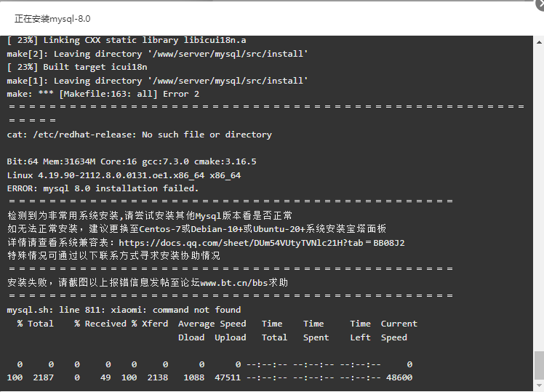Click the docs.qq.com compatibility sheet URL
The height and width of the screenshot is (392, 544).
[262, 243]
